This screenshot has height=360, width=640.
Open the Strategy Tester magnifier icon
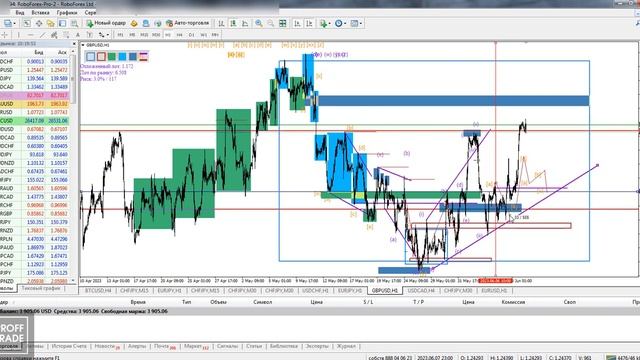tap(74, 23)
